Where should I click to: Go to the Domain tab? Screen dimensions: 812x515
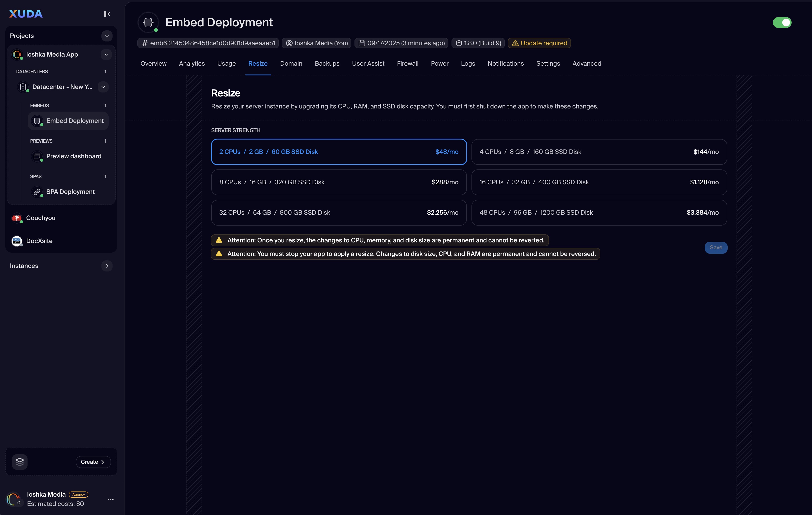291,63
